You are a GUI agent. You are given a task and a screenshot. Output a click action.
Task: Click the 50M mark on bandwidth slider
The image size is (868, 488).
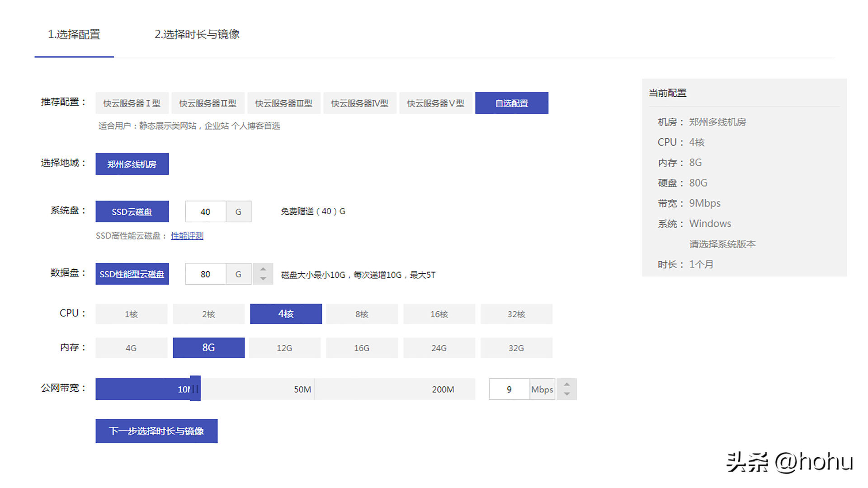point(302,389)
